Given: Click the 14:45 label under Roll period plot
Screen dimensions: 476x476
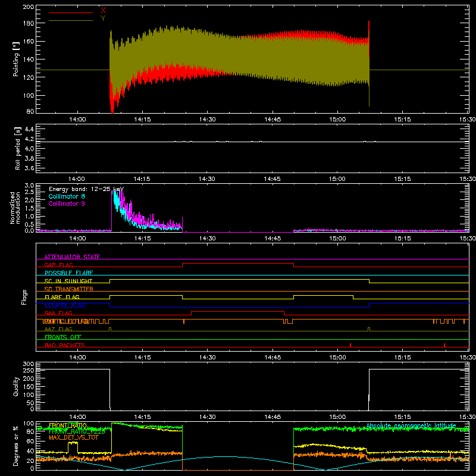Looking at the screenshot, I should click(x=273, y=179).
